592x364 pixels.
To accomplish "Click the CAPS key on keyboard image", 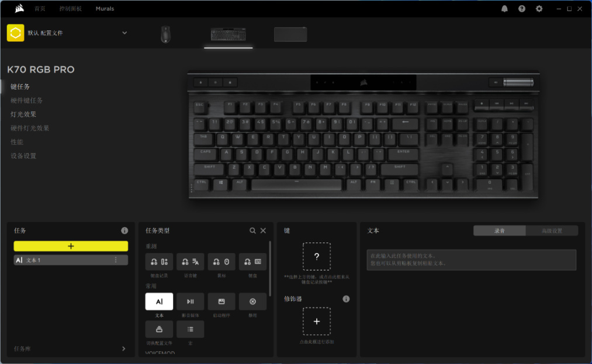I will (206, 154).
